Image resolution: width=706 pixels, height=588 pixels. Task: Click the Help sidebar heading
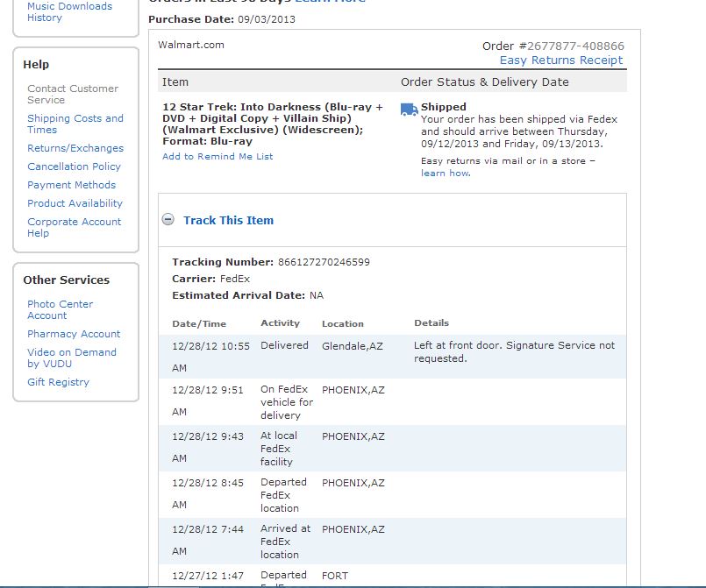36,64
